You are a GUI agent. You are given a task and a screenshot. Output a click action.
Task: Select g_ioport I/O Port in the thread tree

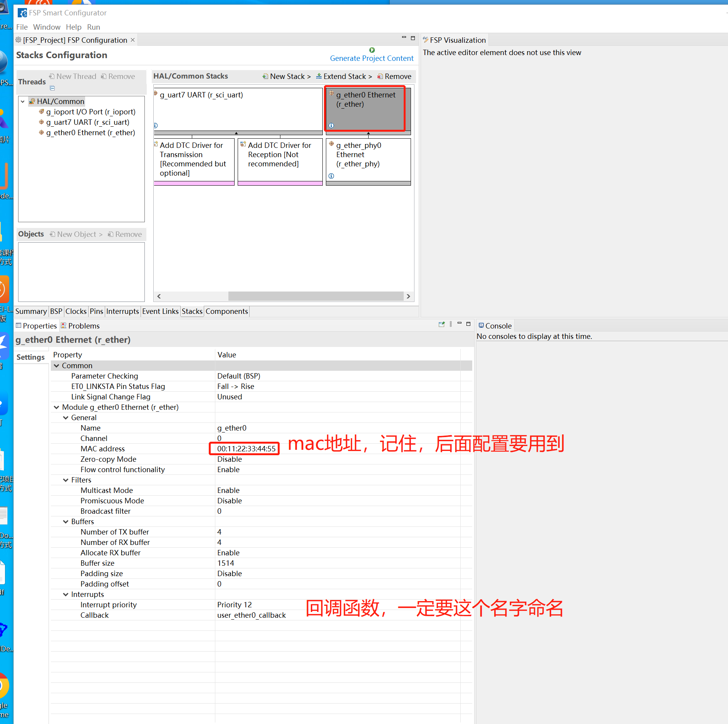click(87, 112)
